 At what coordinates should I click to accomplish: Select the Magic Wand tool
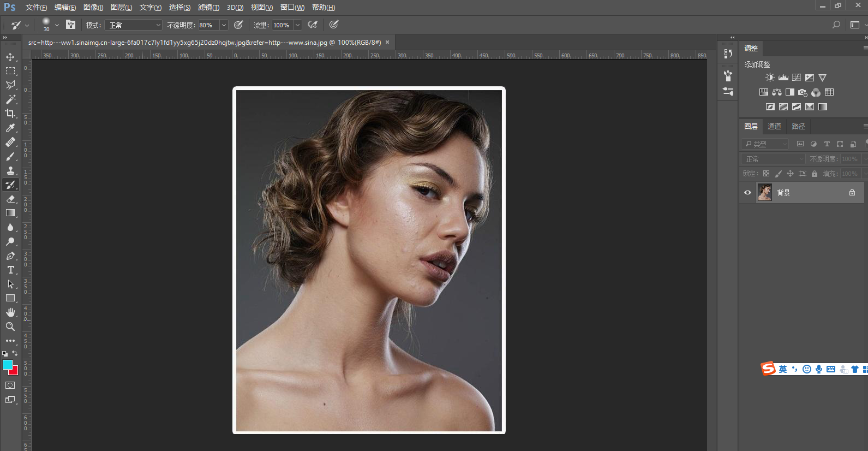tap(10, 99)
